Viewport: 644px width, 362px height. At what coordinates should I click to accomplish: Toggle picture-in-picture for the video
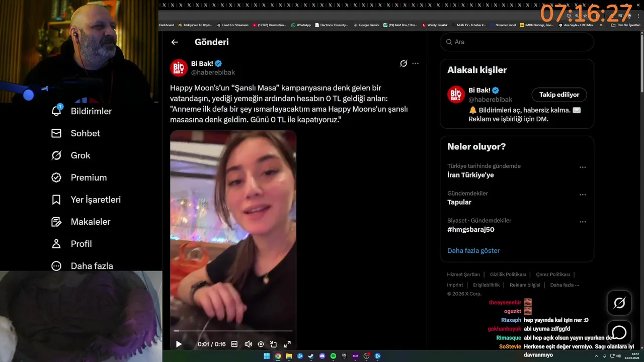(273, 344)
